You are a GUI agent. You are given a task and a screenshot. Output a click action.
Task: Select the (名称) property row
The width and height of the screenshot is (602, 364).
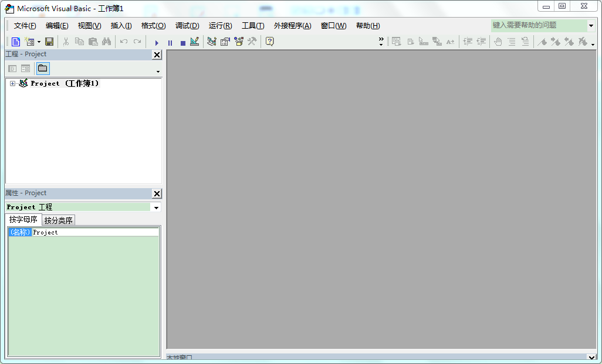tap(84, 232)
